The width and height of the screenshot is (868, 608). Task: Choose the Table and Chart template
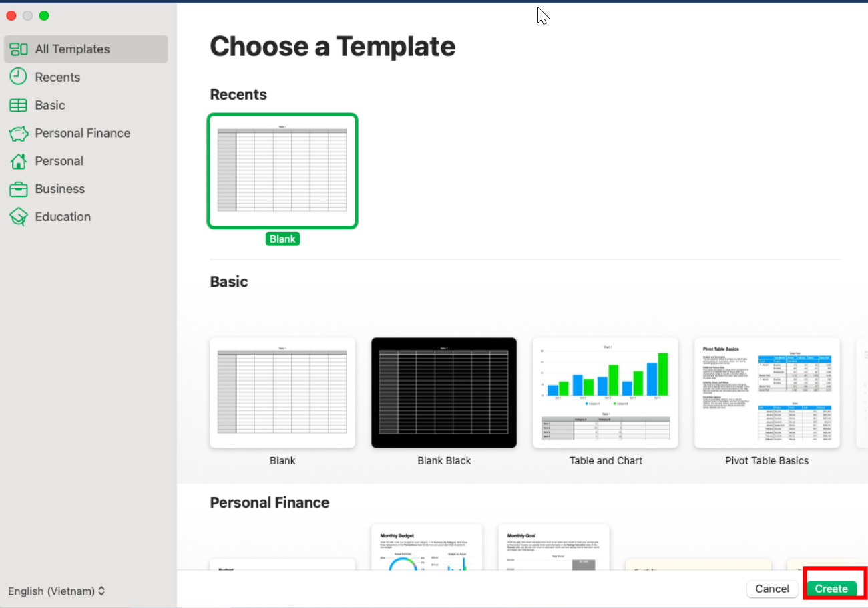point(605,392)
